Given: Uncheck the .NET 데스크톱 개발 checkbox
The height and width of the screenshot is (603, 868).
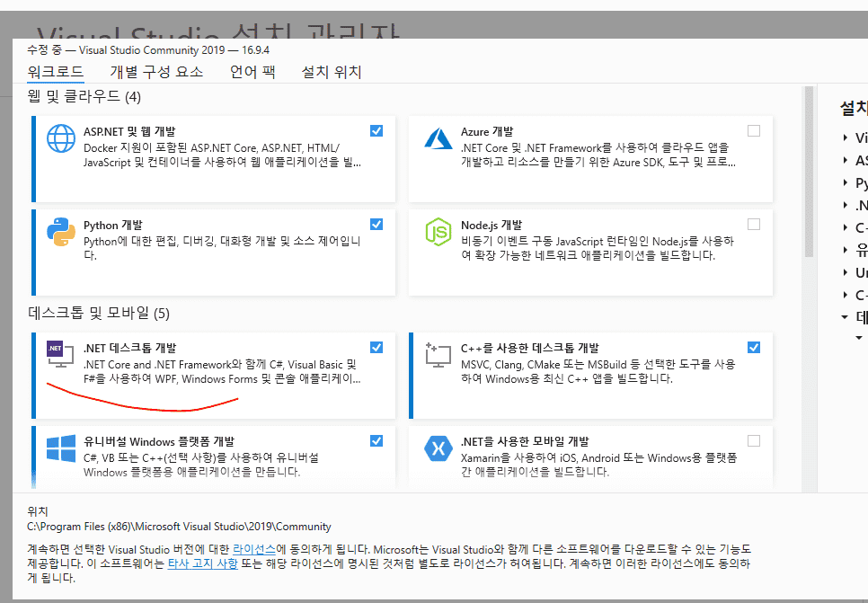Looking at the screenshot, I should click(376, 347).
